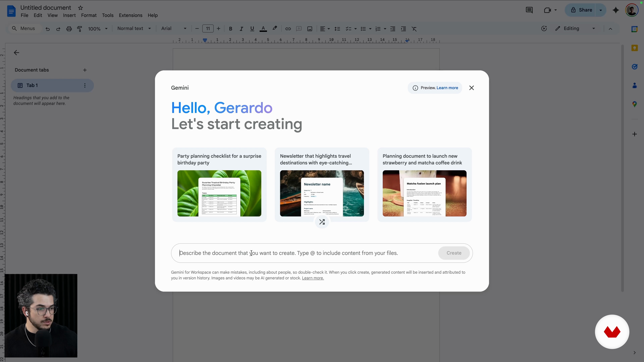
Task: Click the Insert image icon
Action: coord(310,29)
